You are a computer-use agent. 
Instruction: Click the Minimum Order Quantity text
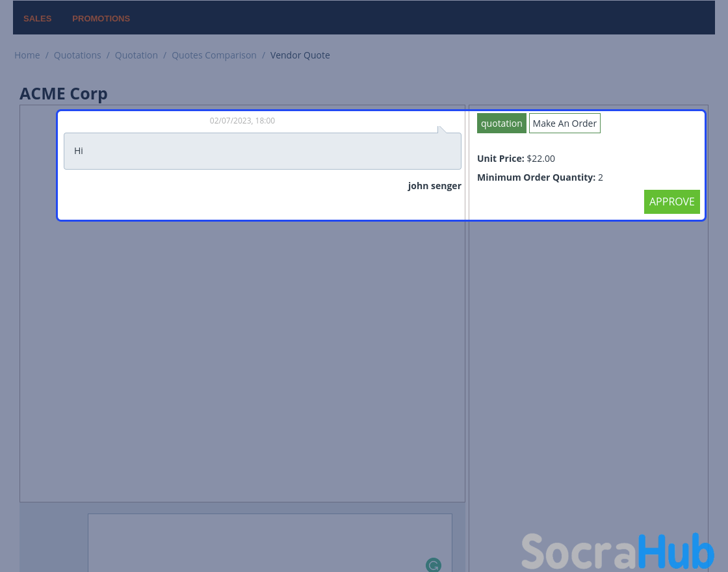[540, 178]
